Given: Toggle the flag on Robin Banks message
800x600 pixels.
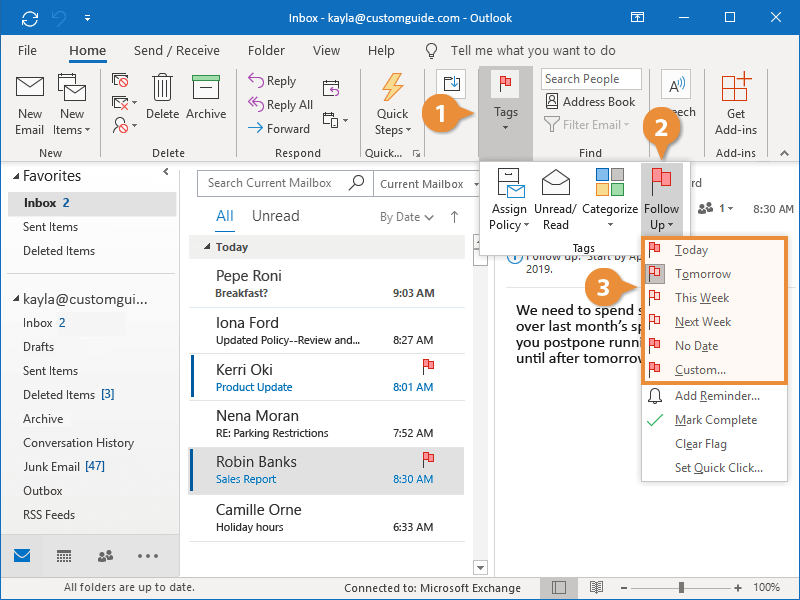Looking at the screenshot, I should [428, 459].
